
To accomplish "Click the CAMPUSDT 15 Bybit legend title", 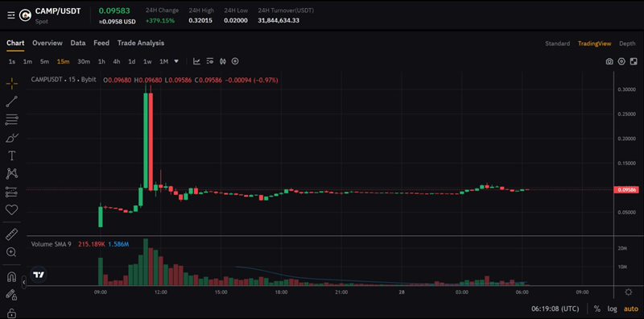I will point(64,80).
